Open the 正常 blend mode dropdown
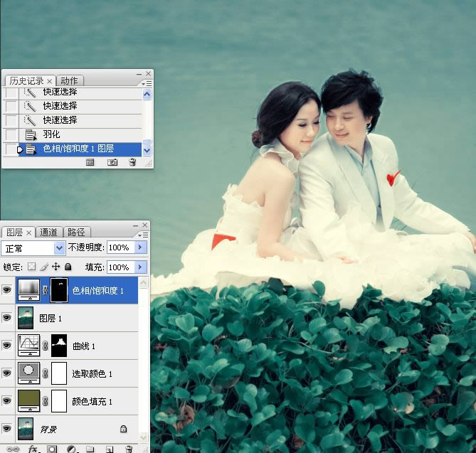476x453 pixels. tap(33, 247)
